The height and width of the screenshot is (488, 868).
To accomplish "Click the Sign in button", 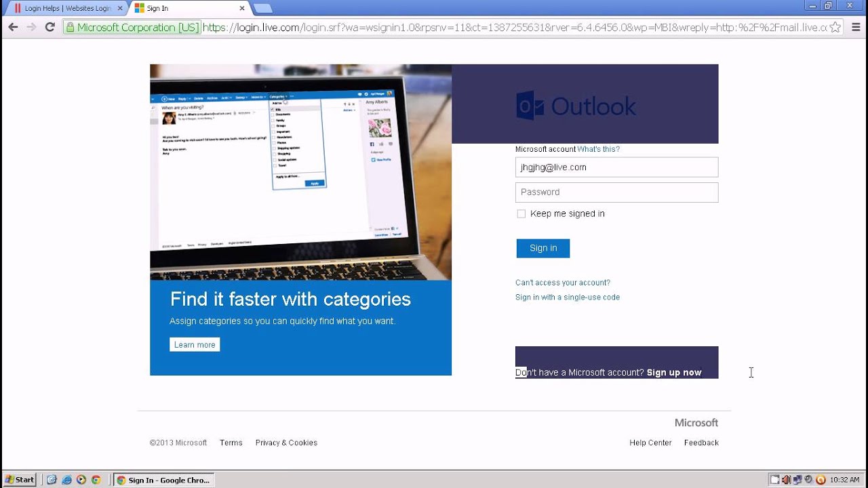I will pyautogui.click(x=543, y=248).
